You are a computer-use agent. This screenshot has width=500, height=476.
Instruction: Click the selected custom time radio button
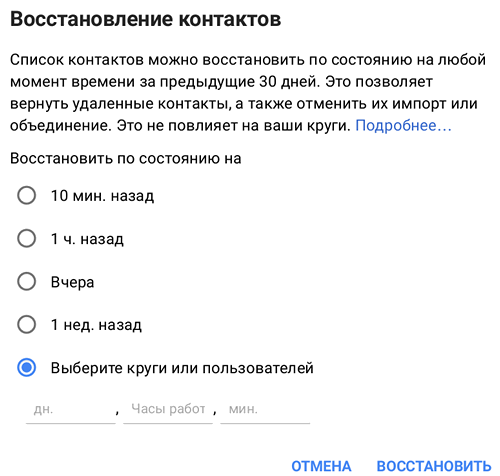pyautogui.click(x=27, y=367)
